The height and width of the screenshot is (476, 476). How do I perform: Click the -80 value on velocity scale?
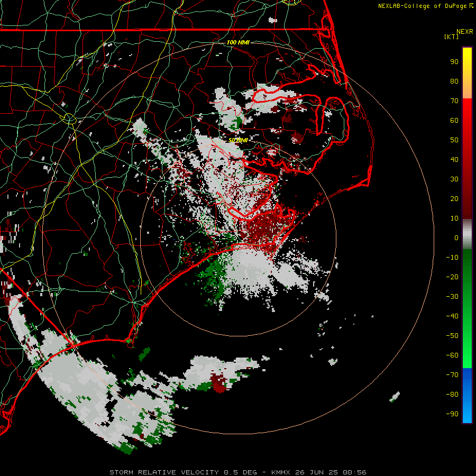tap(452, 395)
